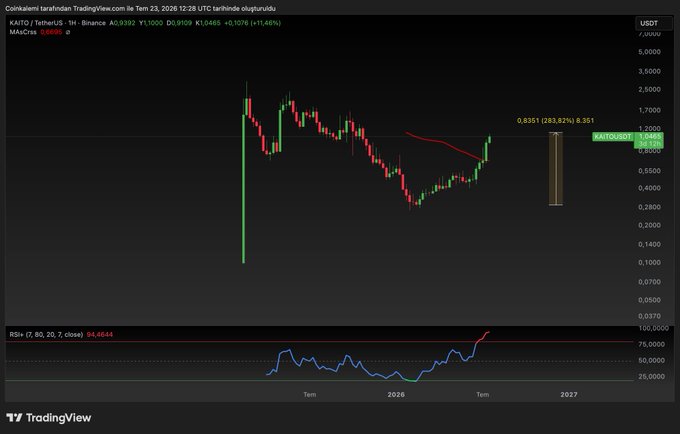Click the 5,0000 price axis label
The image size is (680, 434).
tap(649, 52)
